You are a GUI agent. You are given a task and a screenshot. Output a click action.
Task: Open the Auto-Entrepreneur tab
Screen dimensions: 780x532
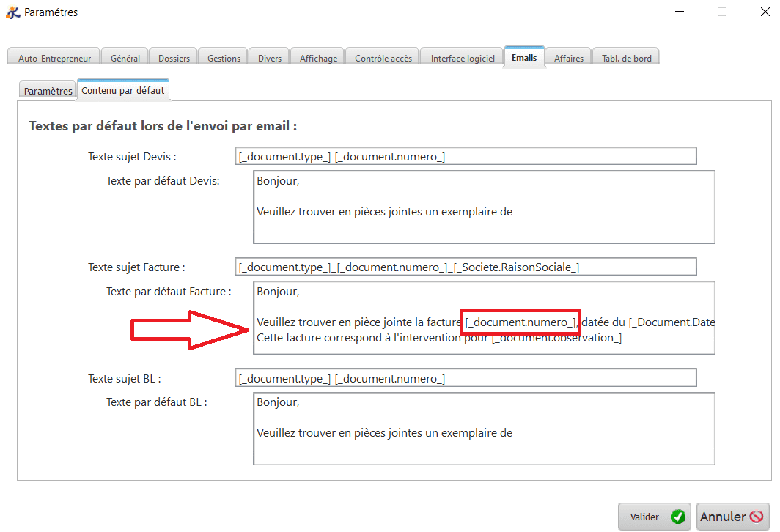(x=54, y=58)
